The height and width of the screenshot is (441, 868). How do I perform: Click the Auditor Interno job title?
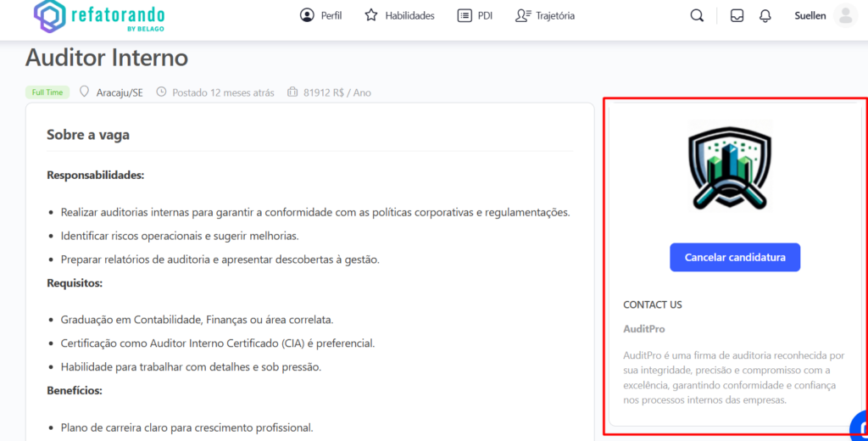coord(107,58)
